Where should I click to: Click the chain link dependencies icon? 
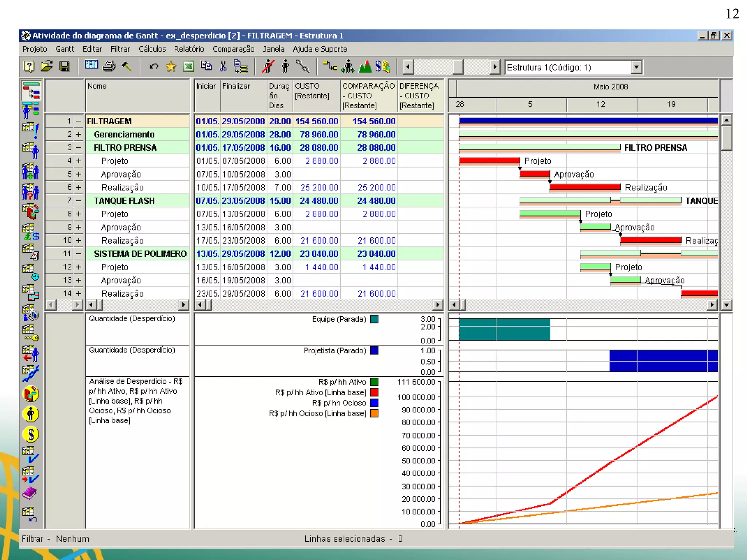click(303, 66)
